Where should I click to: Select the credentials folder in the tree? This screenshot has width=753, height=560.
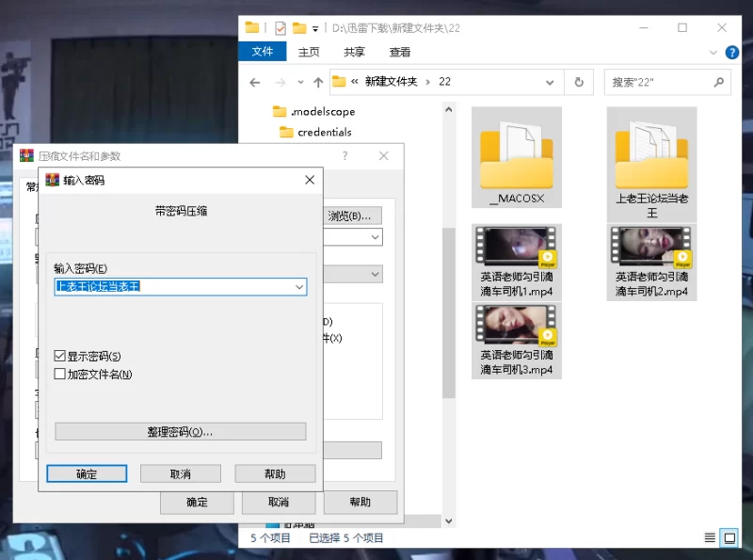click(324, 133)
